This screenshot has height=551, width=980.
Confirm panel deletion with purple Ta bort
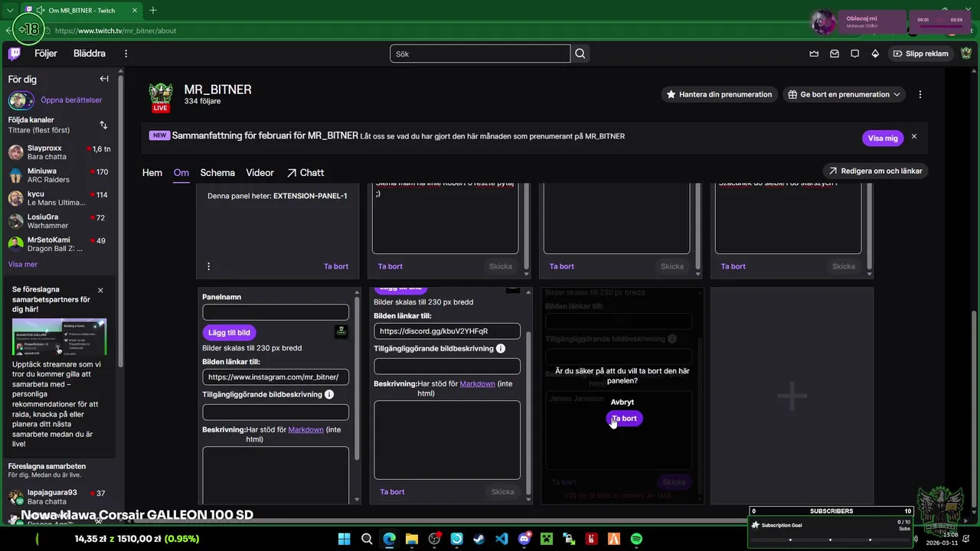pos(624,419)
